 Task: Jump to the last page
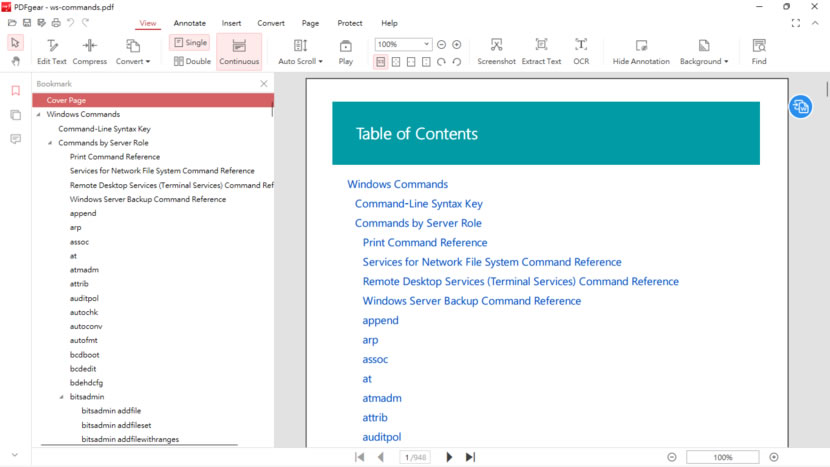click(x=470, y=457)
